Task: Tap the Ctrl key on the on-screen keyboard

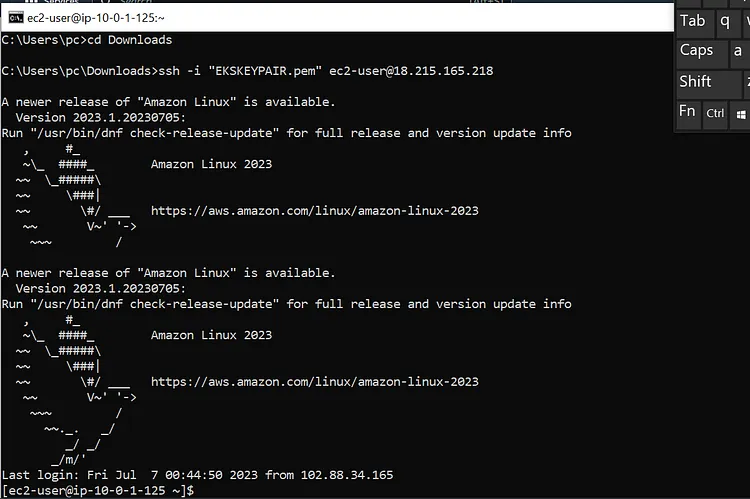Action: coord(715,114)
